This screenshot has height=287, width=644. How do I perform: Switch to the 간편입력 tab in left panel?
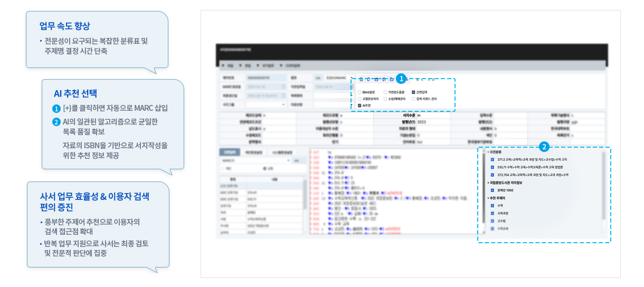pos(228,152)
